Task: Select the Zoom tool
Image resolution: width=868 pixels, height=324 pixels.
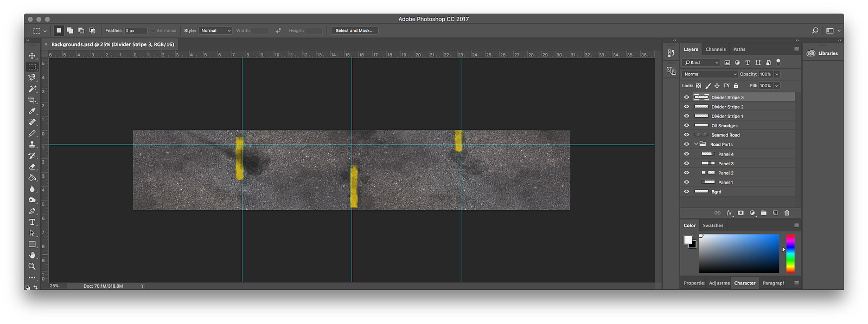Action: 32,267
